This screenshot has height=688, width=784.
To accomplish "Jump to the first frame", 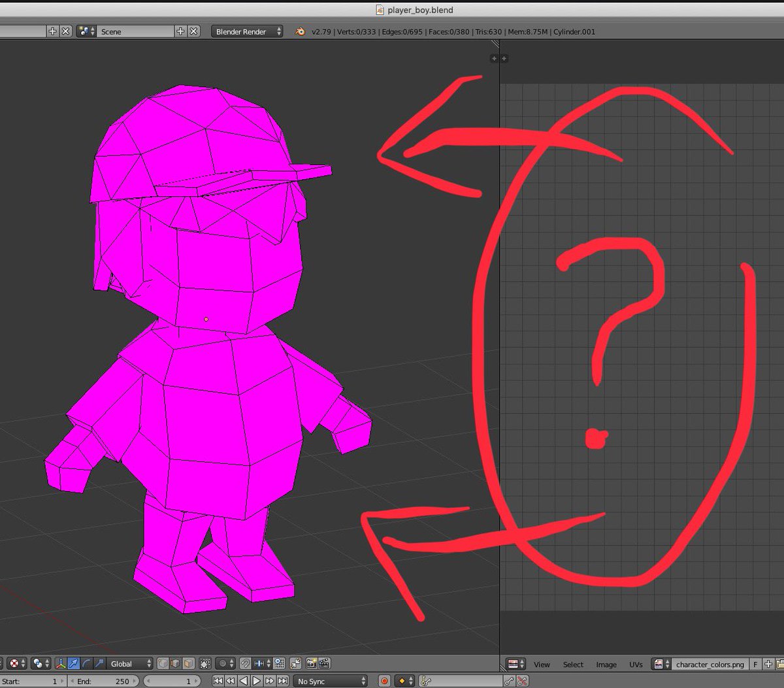I will click(x=218, y=681).
